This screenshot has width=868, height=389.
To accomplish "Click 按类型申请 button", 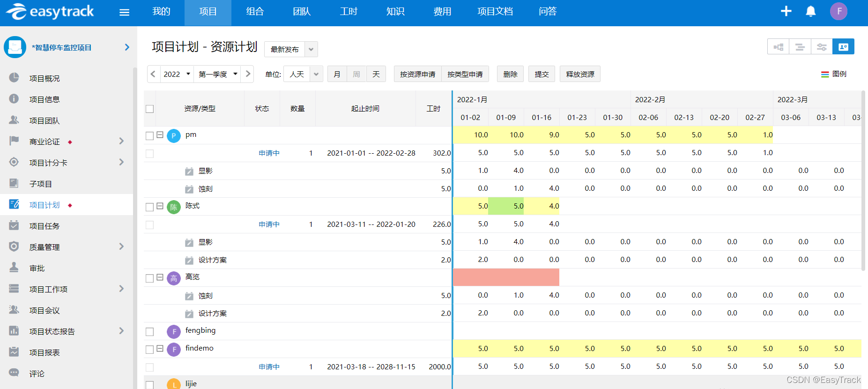I will [x=465, y=74].
